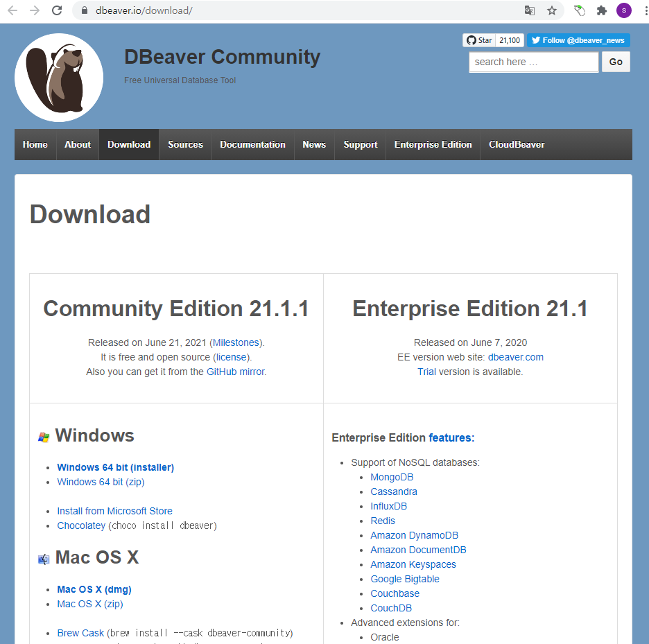Image resolution: width=649 pixels, height=644 pixels.
Task: Open the Enterprise Edition features link
Action: 451,437
